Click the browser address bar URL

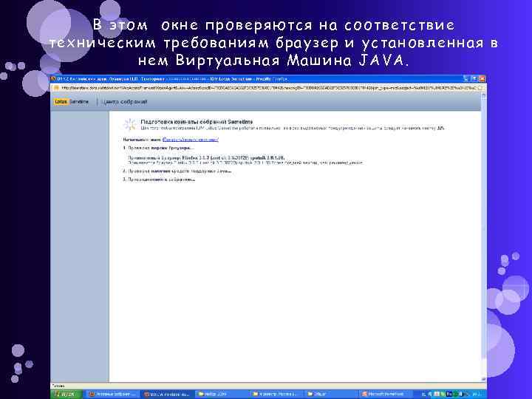pos(268,87)
